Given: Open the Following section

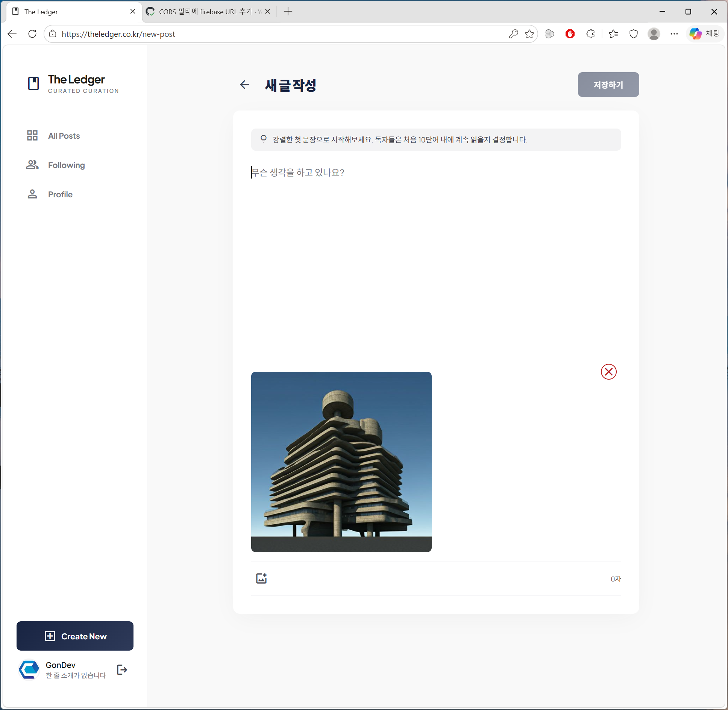Looking at the screenshot, I should coord(66,165).
